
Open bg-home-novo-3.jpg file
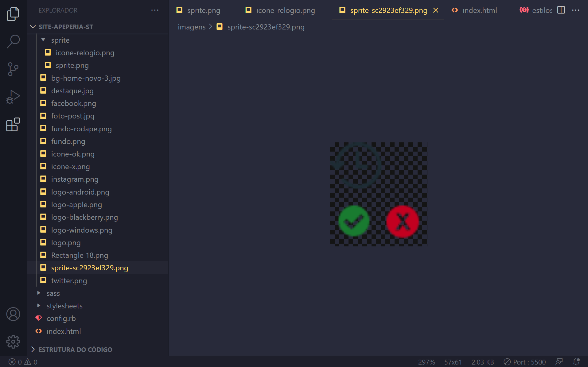point(86,78)
